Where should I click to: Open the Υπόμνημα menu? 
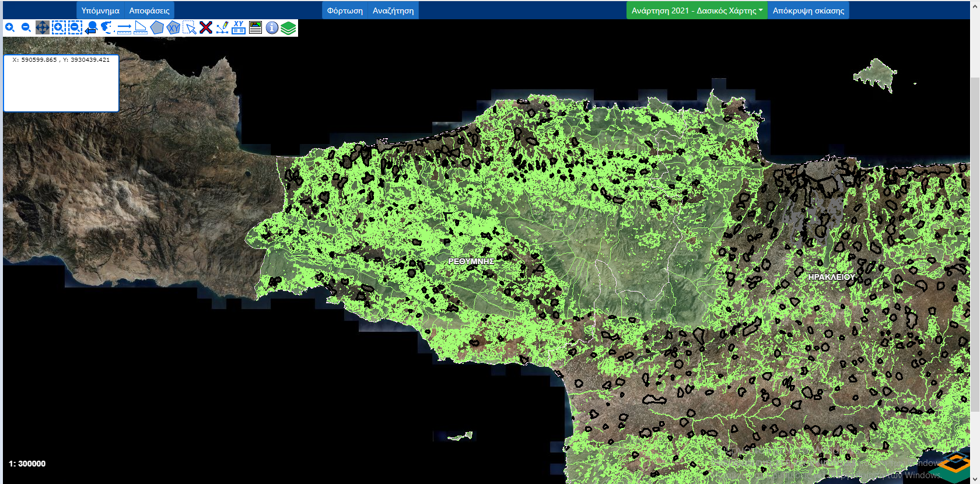pyautogui.click(x=100, y=10)
